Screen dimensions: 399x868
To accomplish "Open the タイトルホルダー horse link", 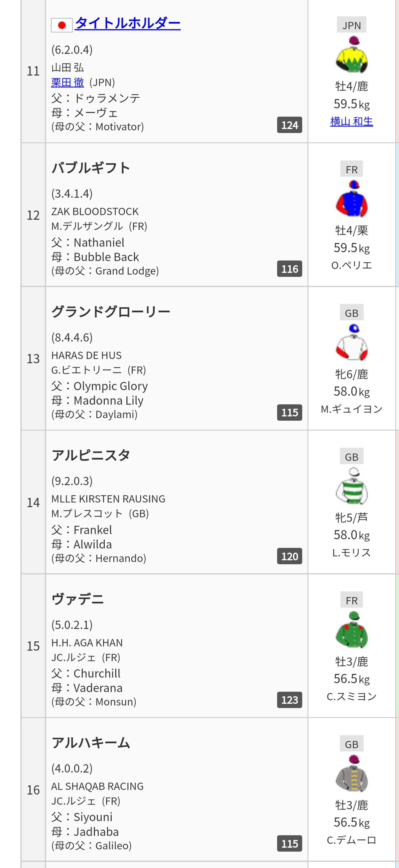I will coord(128,23).
